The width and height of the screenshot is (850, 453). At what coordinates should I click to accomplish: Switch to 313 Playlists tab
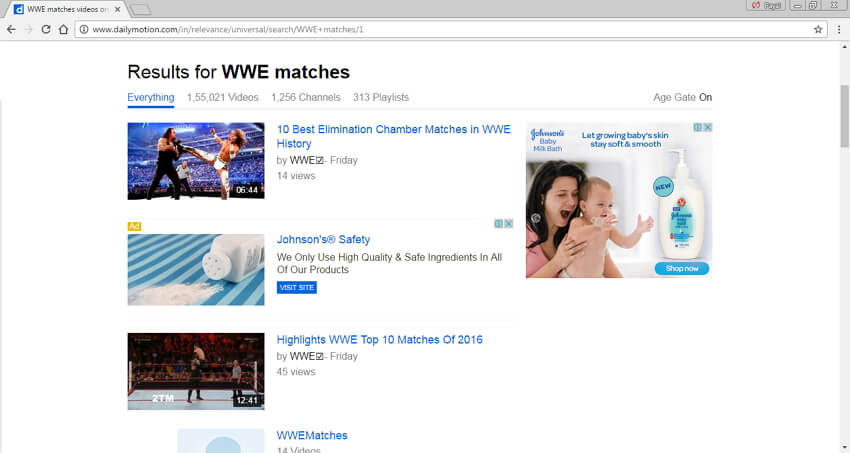[381, 98]
